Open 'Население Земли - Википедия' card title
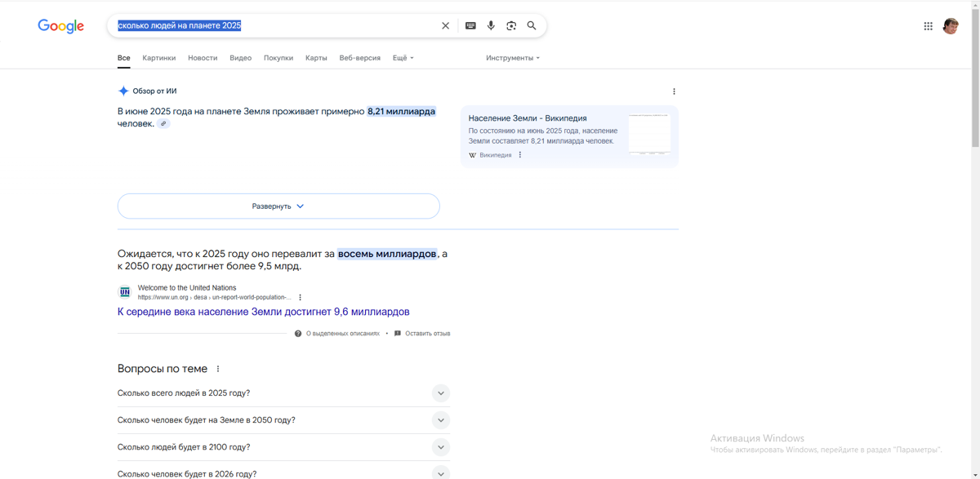This screenshot has height=479, width=980. 528,118
